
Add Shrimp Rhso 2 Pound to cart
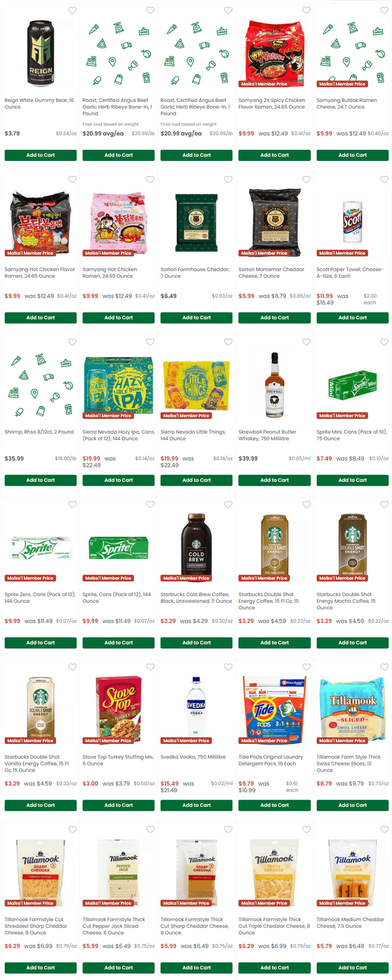click(41, 481)
